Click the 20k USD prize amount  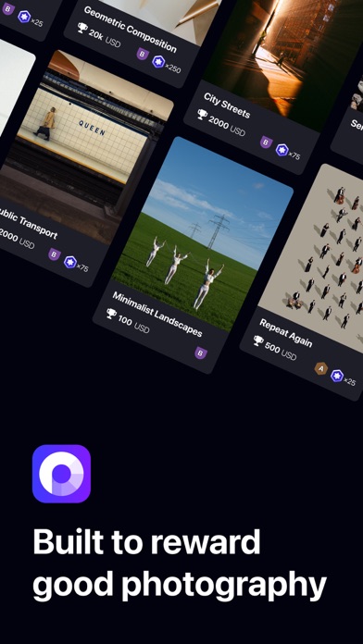tap(105, 39)
